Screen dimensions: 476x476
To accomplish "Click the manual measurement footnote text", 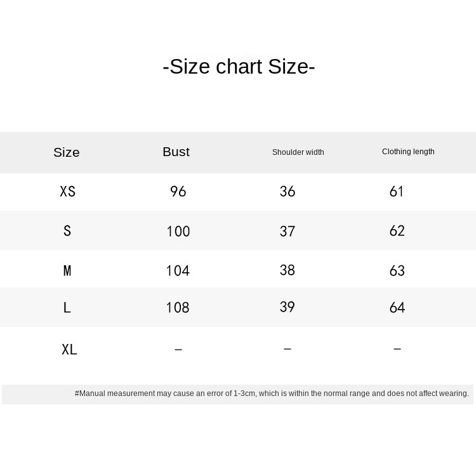I will coord(272,393).
